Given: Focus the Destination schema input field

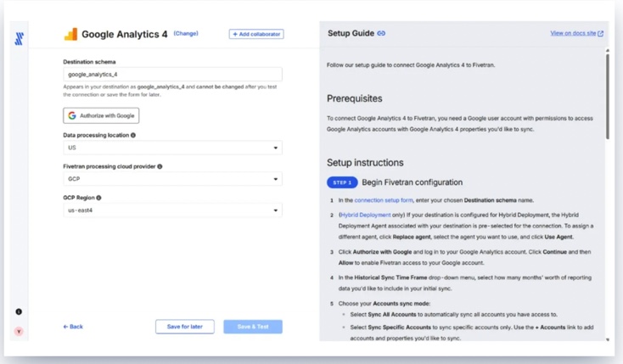Looking at the screenshot, I should (x=172, y=75).
